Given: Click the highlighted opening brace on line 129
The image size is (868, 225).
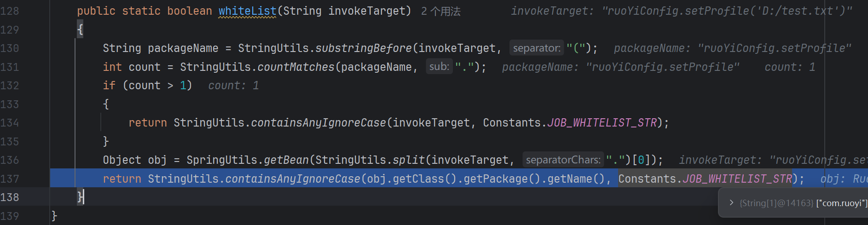Looking at the screenshot, I should (x=80, y=29).
